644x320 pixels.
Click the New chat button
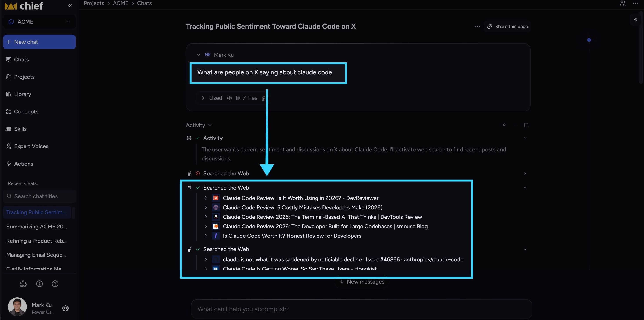point(39,42)
